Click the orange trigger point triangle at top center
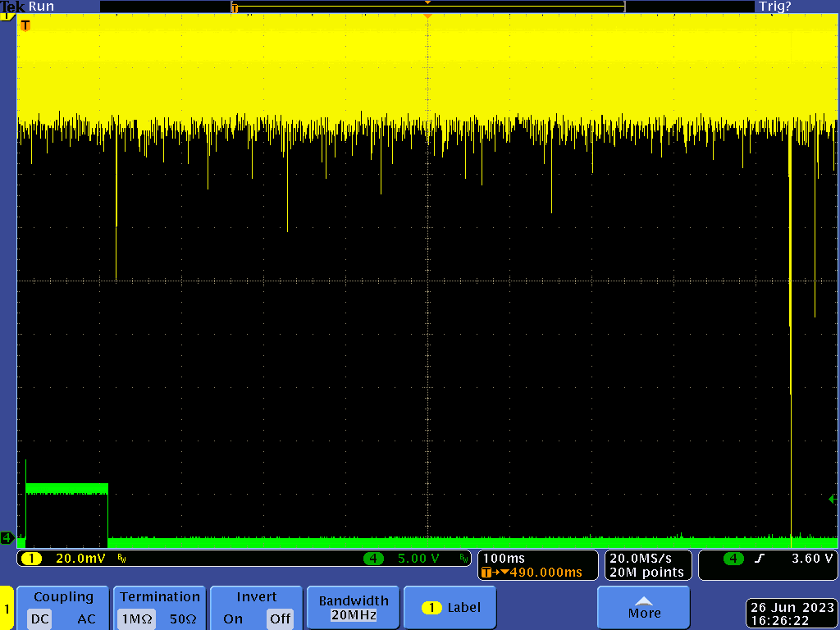Viewport: 840px width, 630px height. [427, 16]
